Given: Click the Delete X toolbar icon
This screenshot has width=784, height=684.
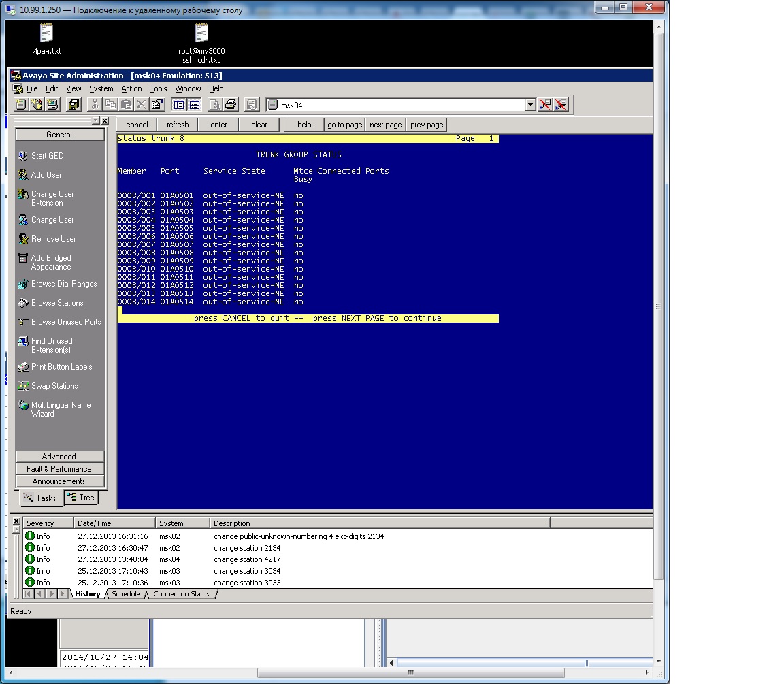Looking at the screenshot, I should 142,105.
